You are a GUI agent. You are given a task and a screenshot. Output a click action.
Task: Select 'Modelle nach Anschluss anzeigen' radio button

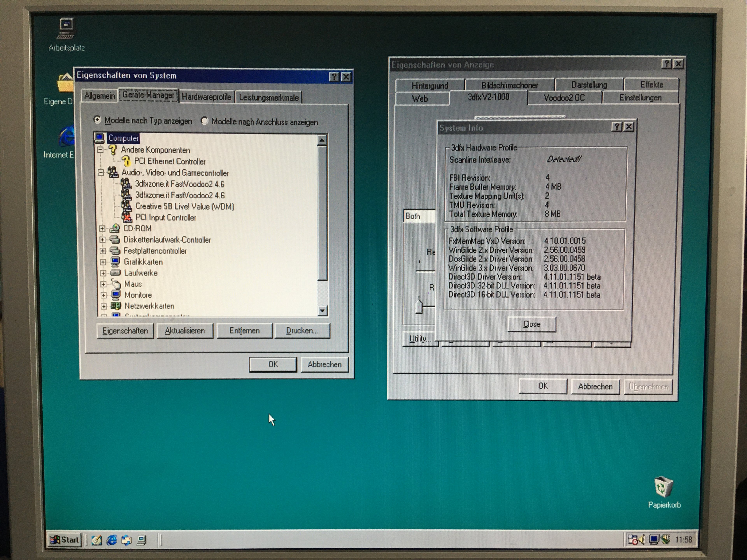[x=204, y=121]
